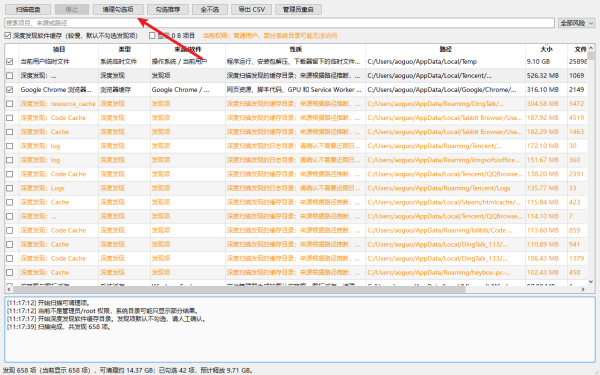The width and height of the screenshot is (600, 375).
Task: Click the C:/Users/aoguo/AppData/Local/Temp path cell
Action: tap(422, 62)
